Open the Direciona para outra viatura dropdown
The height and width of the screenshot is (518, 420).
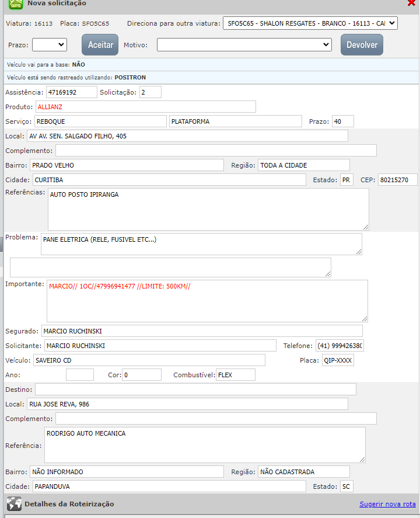(310, 23)
